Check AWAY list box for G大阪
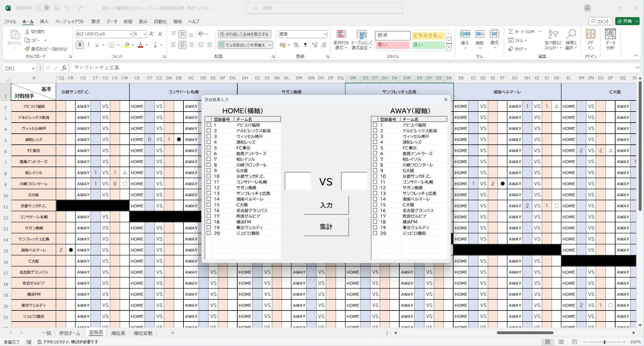The height and width of the screenshot is (346, 644). 375,170
